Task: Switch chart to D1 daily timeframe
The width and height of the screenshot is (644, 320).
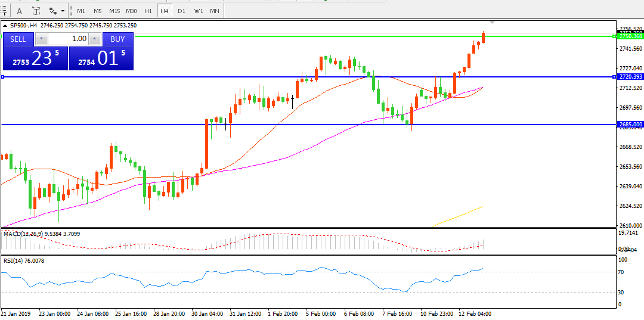Action: tap(181, 11)
